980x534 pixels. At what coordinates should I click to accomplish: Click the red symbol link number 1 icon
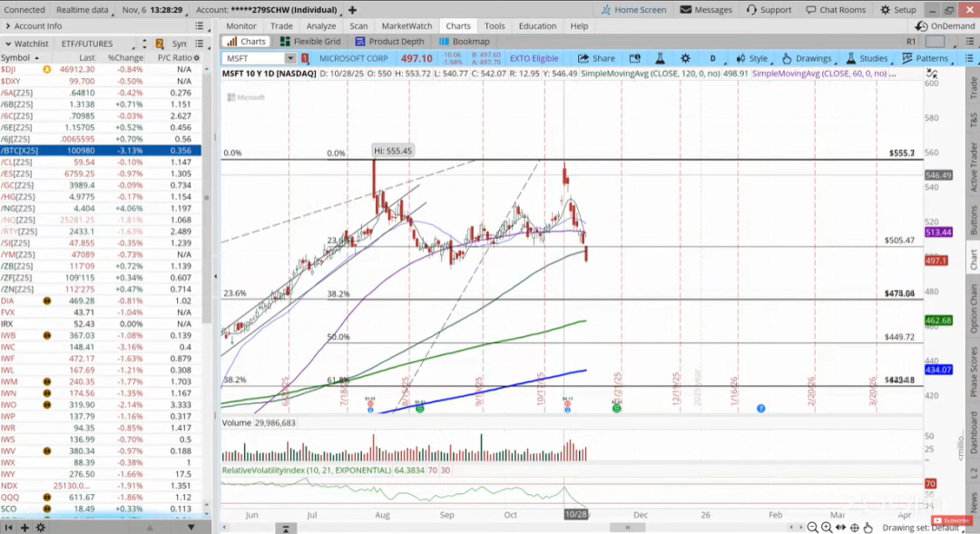coord(305,58)
